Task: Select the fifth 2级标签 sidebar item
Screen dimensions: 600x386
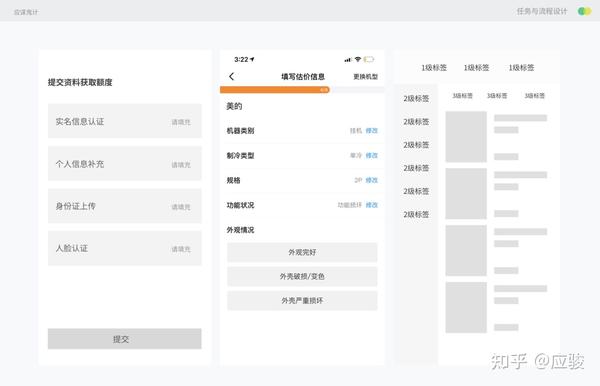Action: pos(416,191)
